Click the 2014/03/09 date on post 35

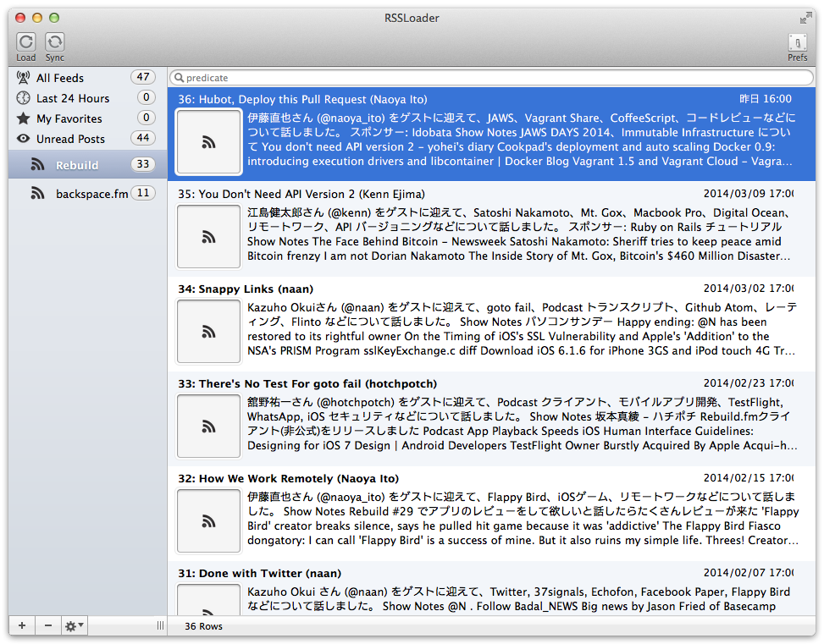(x=749, y=194)
